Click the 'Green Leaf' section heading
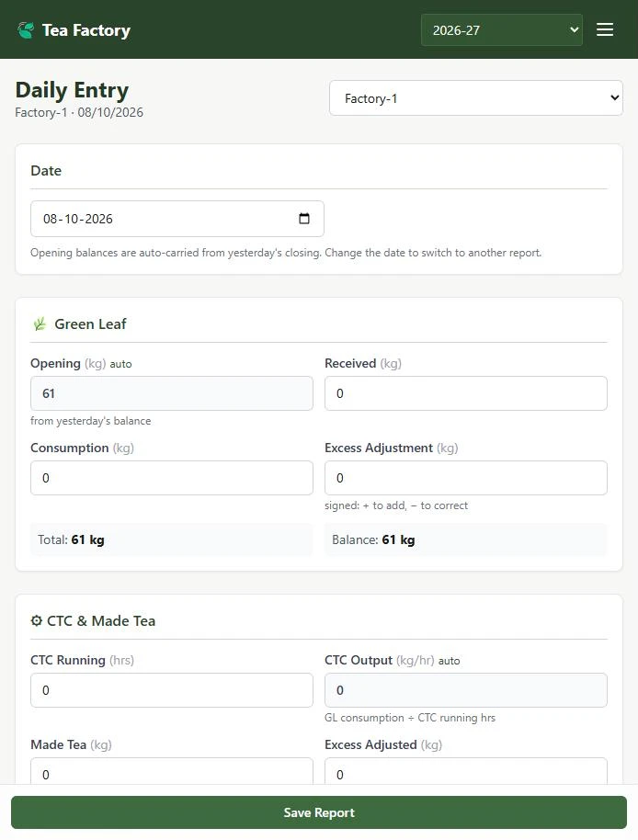The image size is (638, 840). click(x=90, y=324)
